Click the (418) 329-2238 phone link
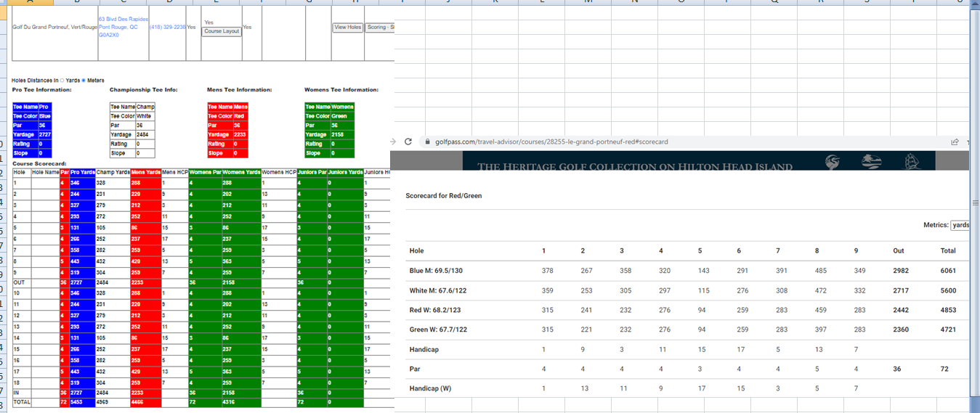 (167, 27)
